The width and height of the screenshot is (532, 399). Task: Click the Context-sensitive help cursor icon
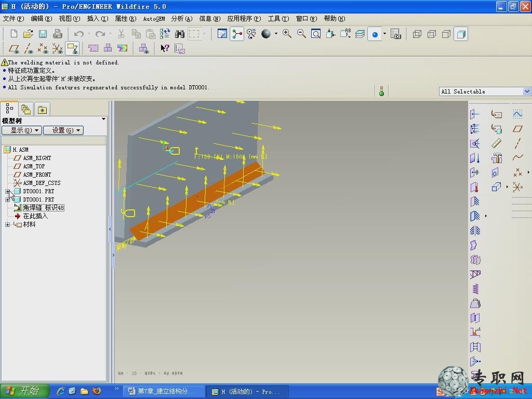click(165, 48)
